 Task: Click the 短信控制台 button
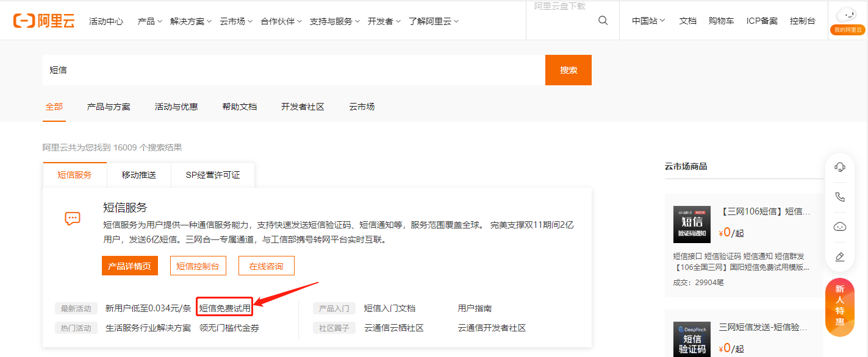point(198,266)
